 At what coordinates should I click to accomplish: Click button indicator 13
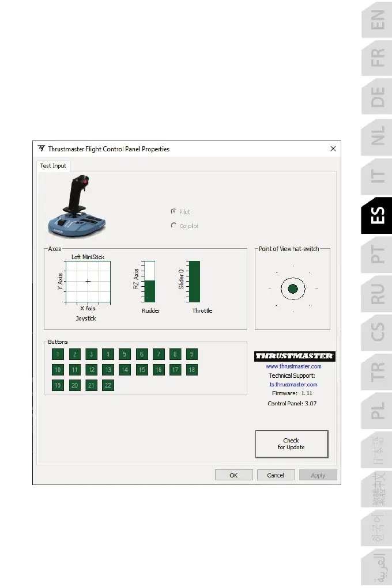click(108, 370)
